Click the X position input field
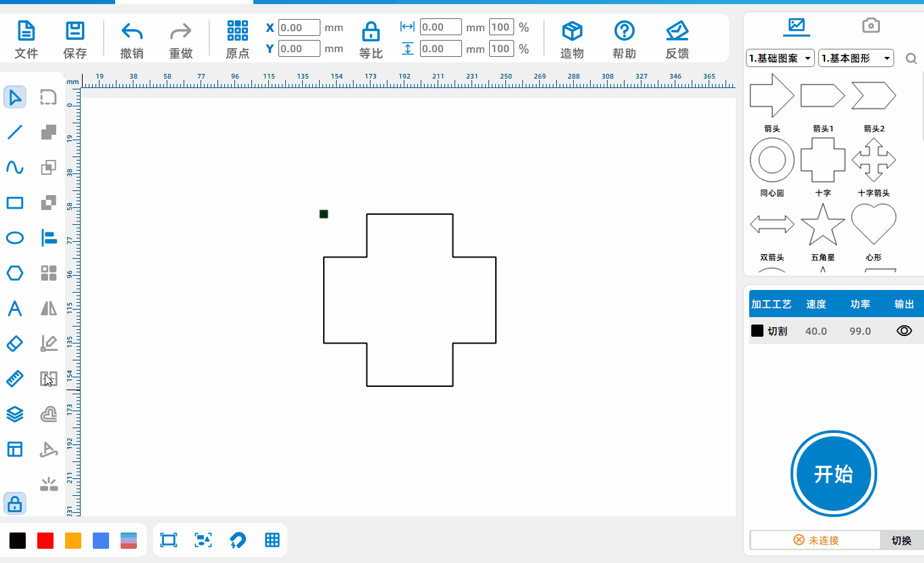The image size is (924, 563). click(x=299, y=28)
